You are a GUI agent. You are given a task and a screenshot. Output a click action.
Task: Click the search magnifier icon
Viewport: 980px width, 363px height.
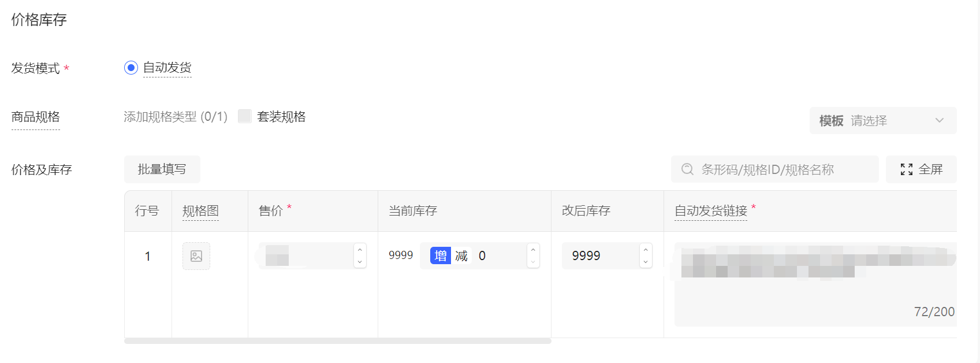click(687, 169)
